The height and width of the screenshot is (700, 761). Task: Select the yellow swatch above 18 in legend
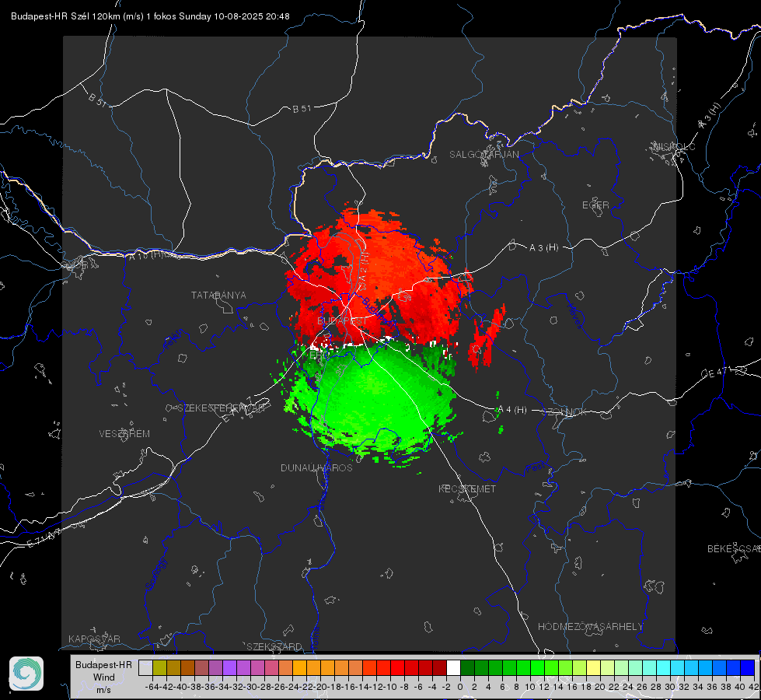pos(594,668)
